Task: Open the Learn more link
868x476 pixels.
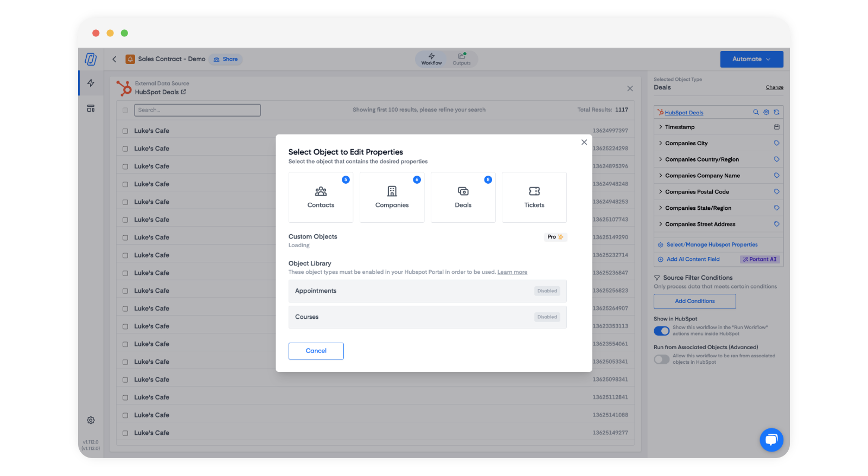Action: click(512, 272)
